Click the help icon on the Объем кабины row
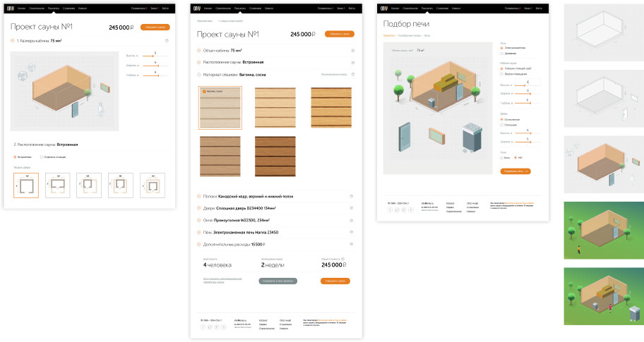This screenshot has height=342, width=644. (x=352, y=51)
